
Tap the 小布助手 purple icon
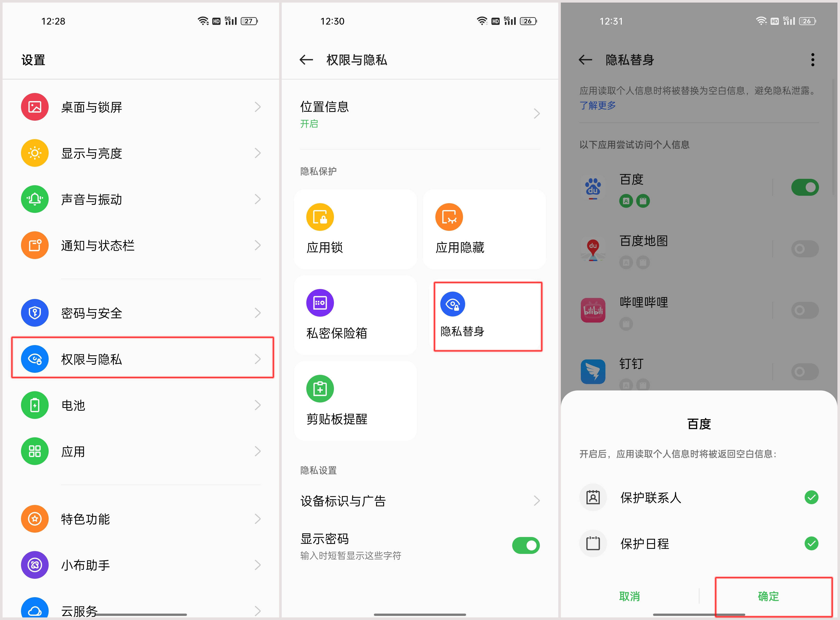tap(35, 565)
